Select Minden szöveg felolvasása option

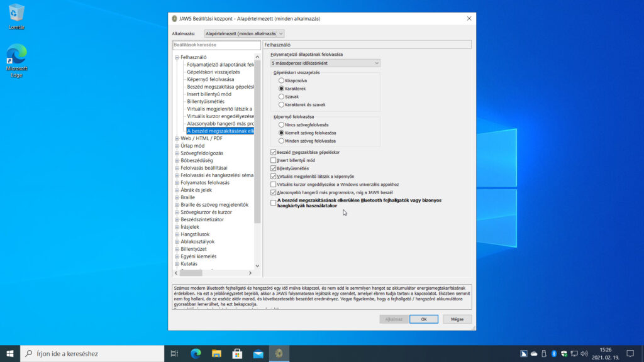coord(281,141)
